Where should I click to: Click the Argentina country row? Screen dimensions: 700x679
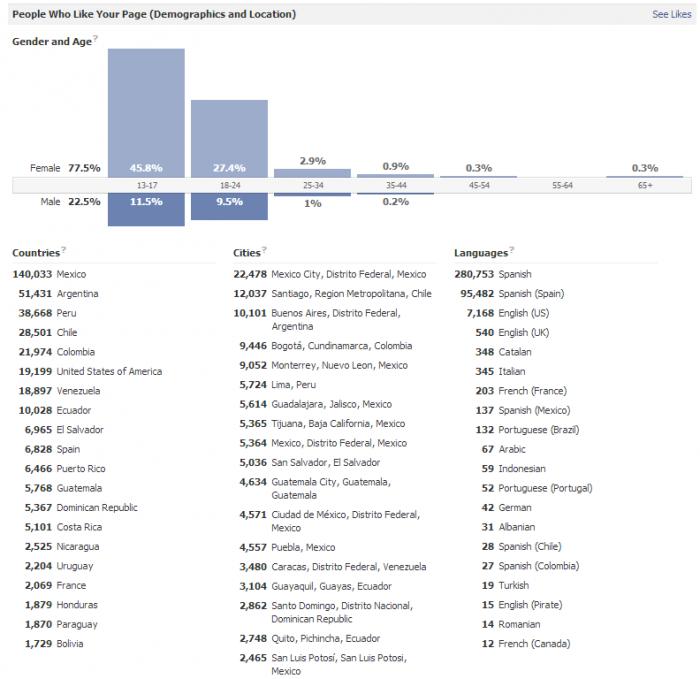(x=58, y=294)
